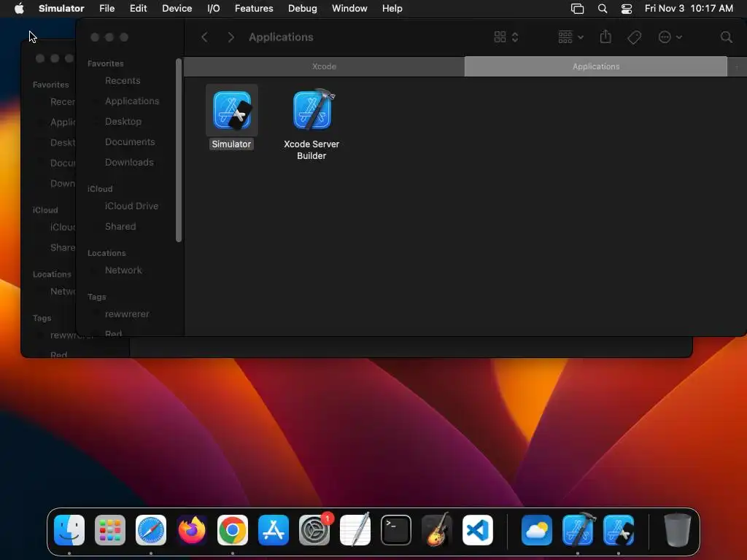
Task: Open Documents in front Finder sidebar
Action: tap(130, 142)
